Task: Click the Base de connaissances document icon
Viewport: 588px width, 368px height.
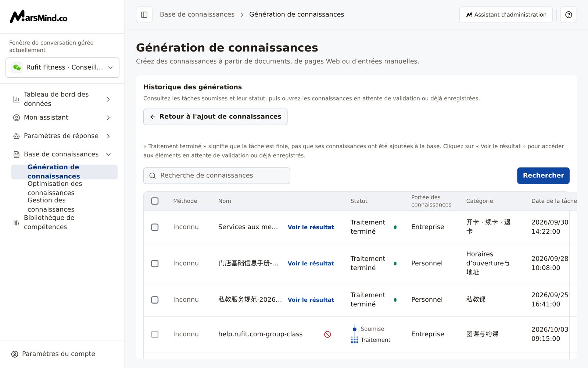Action: [17, 155]
